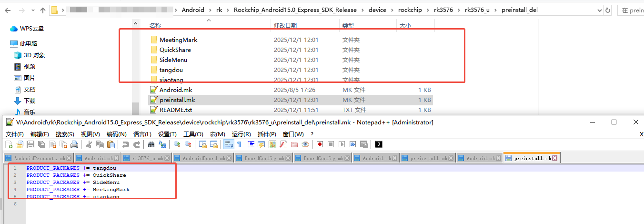The width and height of the screenshot is (644, 224).
Task: Open the 编码(N) menu
Action: tap(116, 134)
